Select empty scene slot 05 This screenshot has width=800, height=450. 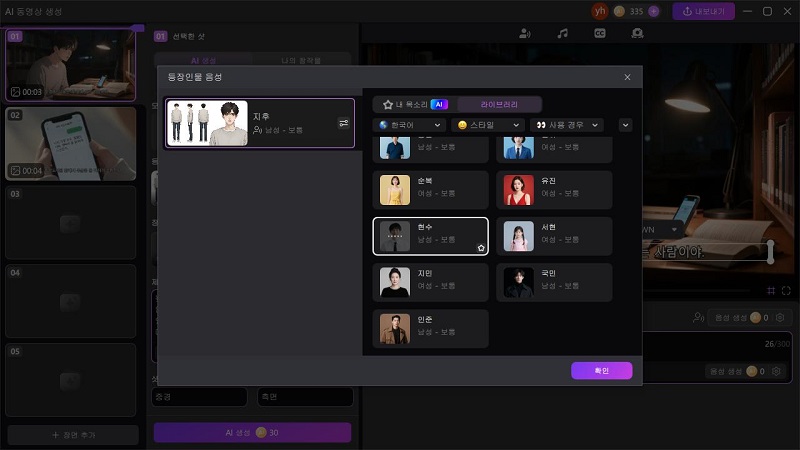click(70, 380)
